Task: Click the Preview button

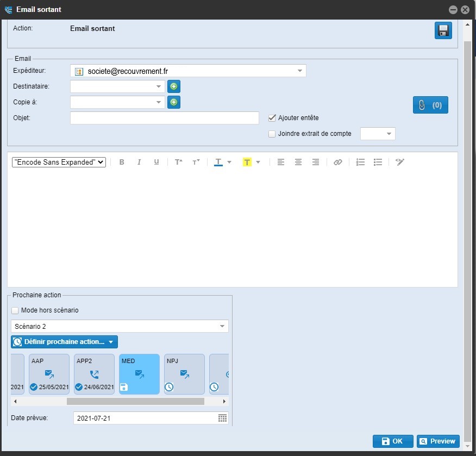Action: click(438, 441)
